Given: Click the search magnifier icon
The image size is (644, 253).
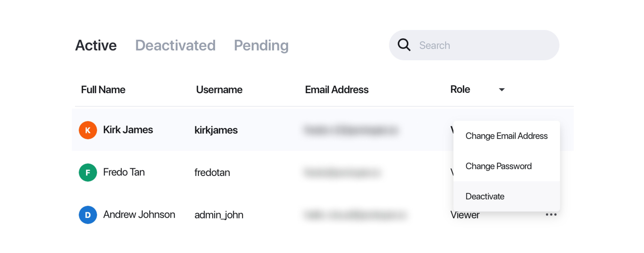Looking at the screenshot, I should (x=404, y=45).
